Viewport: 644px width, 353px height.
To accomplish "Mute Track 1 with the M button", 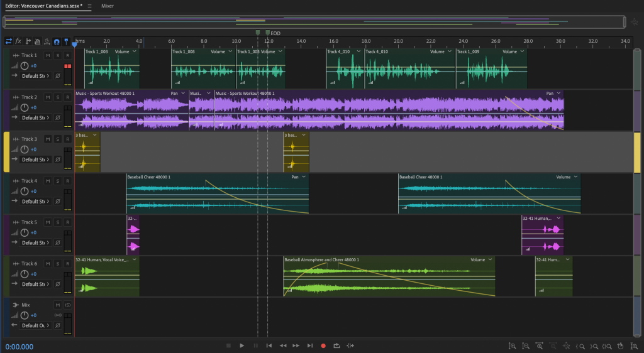I will pyautogui.click(x=48, y=56).
